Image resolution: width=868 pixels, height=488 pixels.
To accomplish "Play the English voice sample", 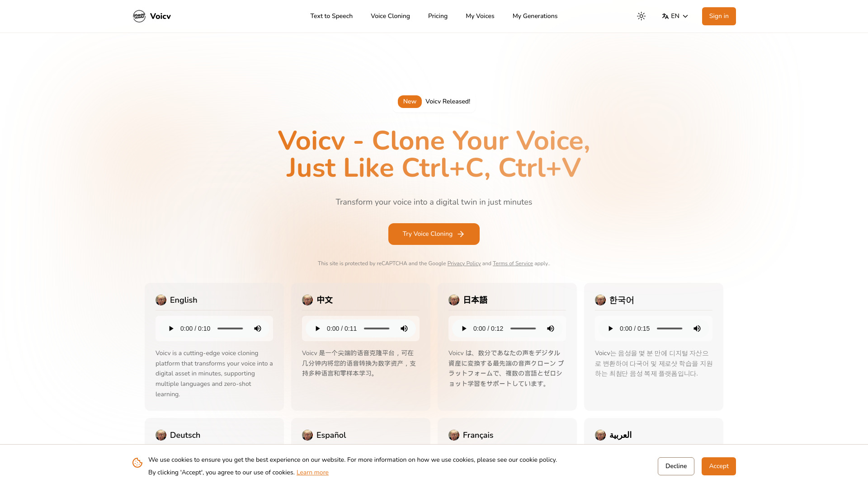I will pyautogui.click(x=170, y=328).
